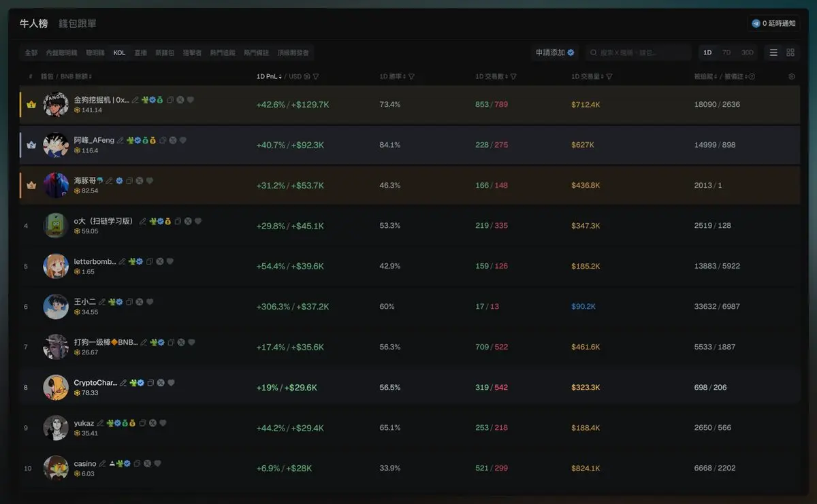Edit note pencil for 海豚哥
The image size is (817, 504).
109,181
